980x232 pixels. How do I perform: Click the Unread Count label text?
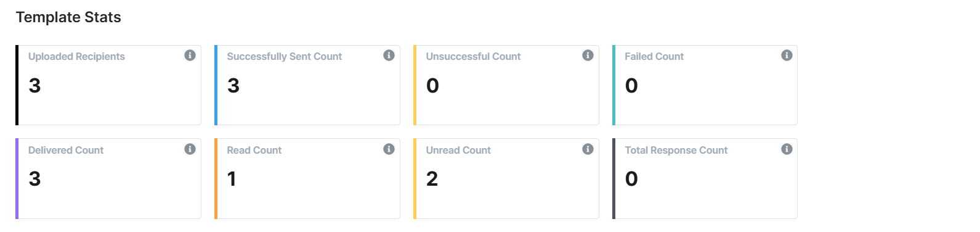[458, 150]
